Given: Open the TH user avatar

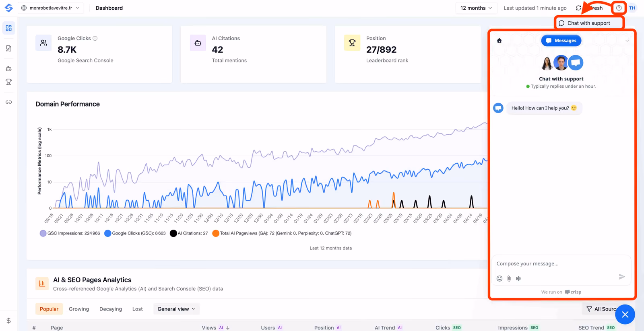Looking at the screenshot, I should coord(632,8).
